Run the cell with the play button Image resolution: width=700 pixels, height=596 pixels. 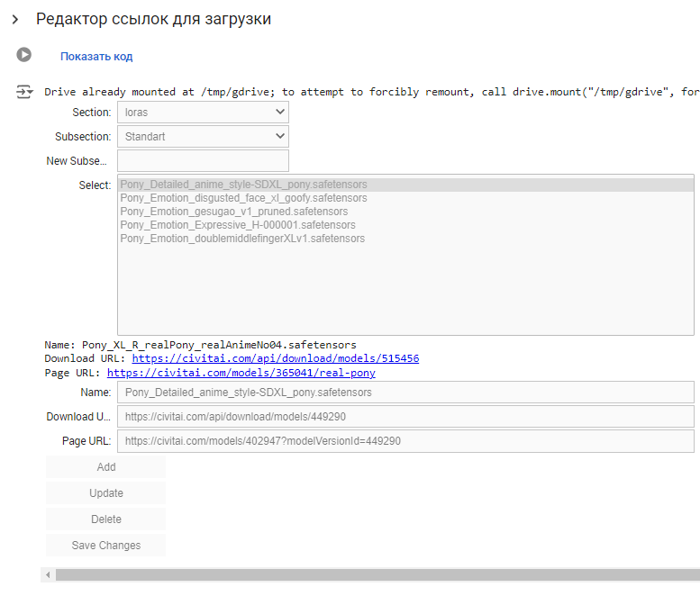24,55
